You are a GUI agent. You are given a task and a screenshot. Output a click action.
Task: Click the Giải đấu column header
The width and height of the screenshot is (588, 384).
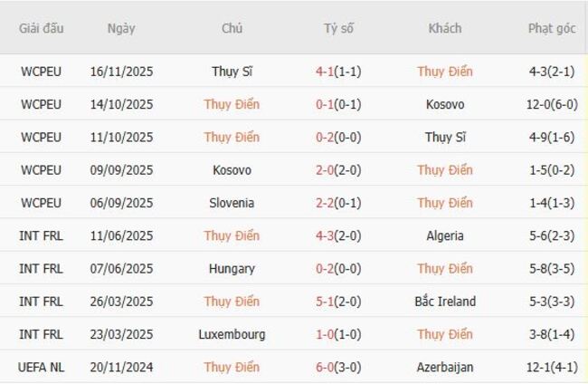pos(42,28)
